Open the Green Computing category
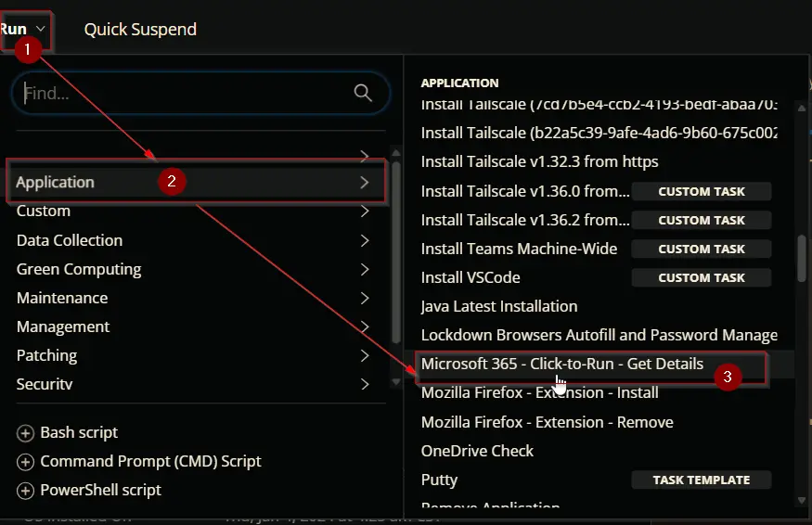This screenshot has height=525, width=812. pos(79,270)
